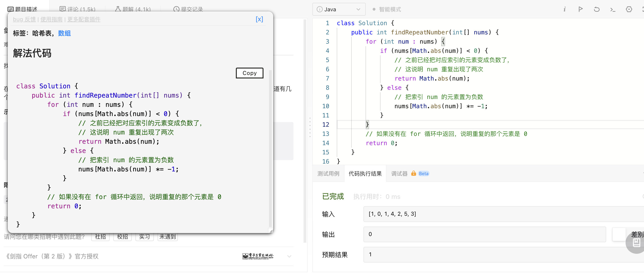The height and width of the screenshot is (275, 644).
Task: Click the floating notebook icon
Action: point(636,242)
